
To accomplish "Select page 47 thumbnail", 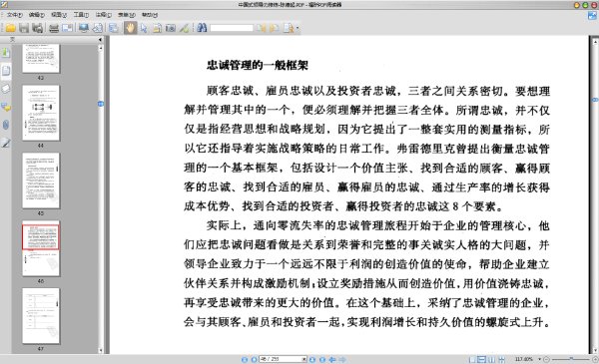I will 41,316.
